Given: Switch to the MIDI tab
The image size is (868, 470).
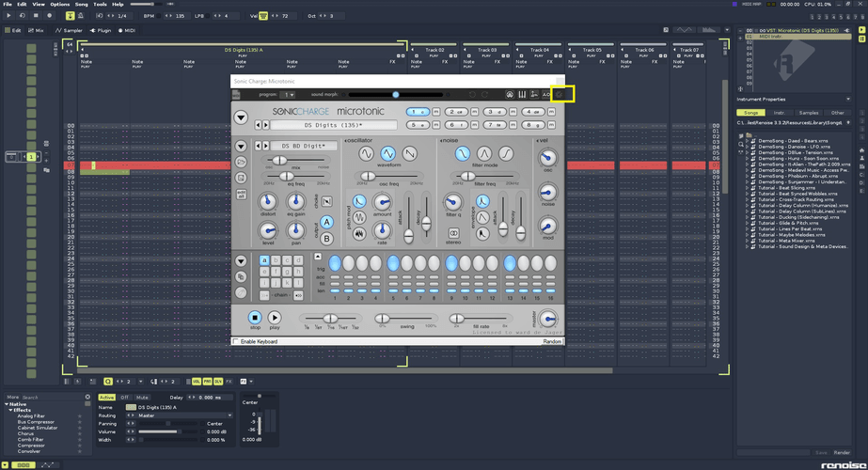Looking at the screenshot, I should point(127,30).
